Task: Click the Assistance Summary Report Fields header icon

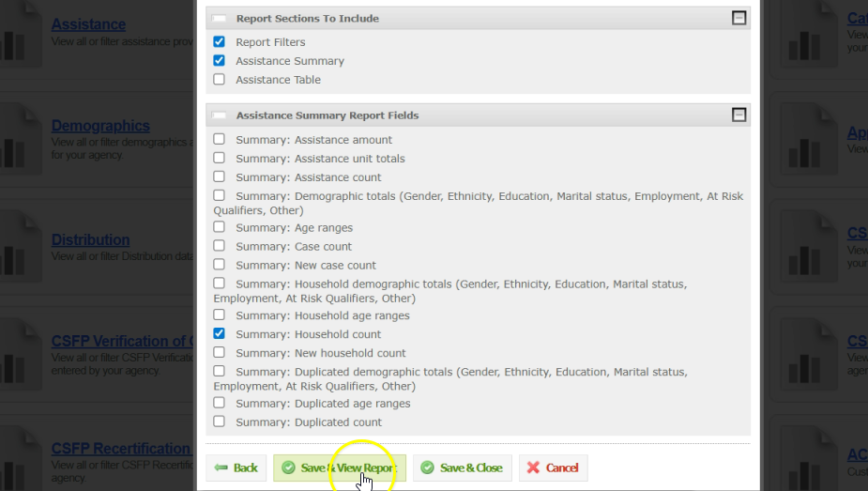Action: (x=219, y=115)
